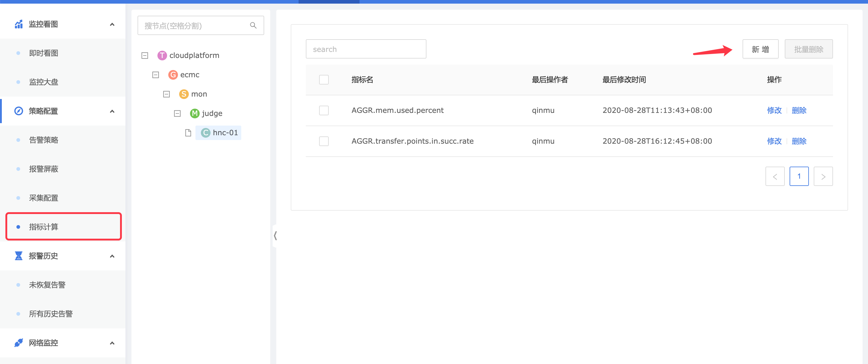Toggle the select-all checkbox in table header
This screenshot has width=868, height=364.
click(x=324, y=80)
